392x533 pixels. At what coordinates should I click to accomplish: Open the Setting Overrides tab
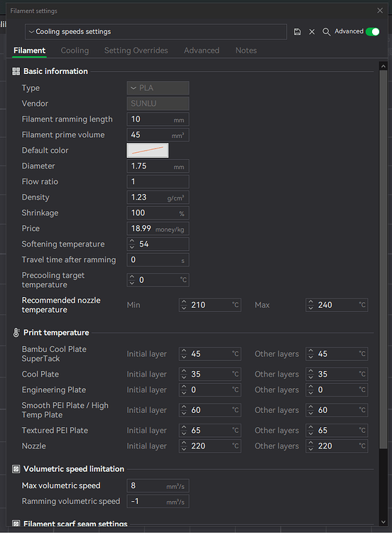click(136, 50)
